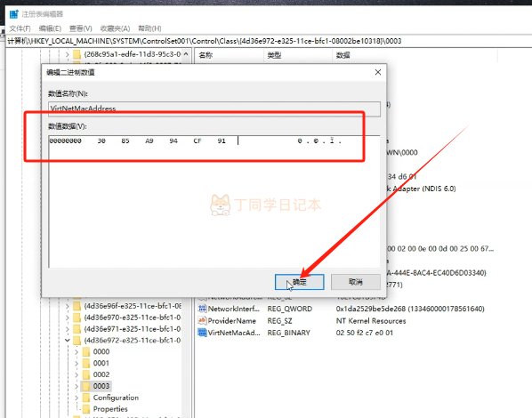
Task: Expand the 0001 subkey
Action: pos(77,364)
